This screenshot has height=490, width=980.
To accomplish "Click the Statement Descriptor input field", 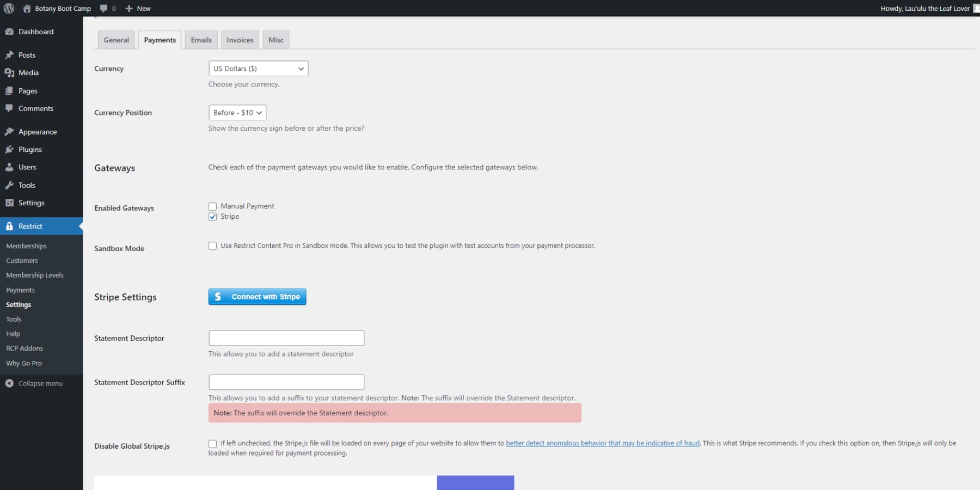I will (x=286, y=338).
